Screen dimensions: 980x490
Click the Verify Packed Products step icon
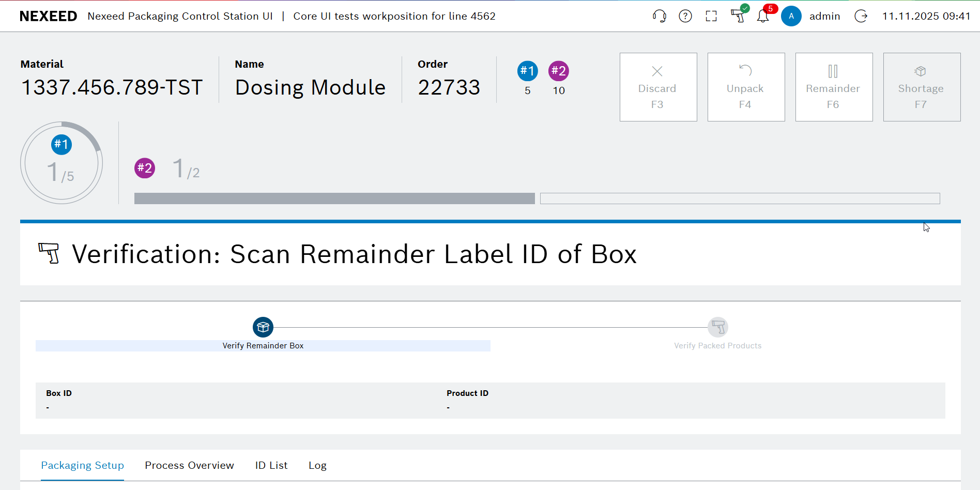coord(718,327)
